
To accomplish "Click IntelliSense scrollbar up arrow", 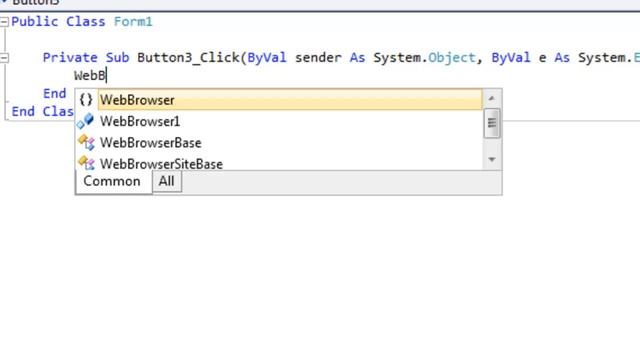I will pos(491,98).
